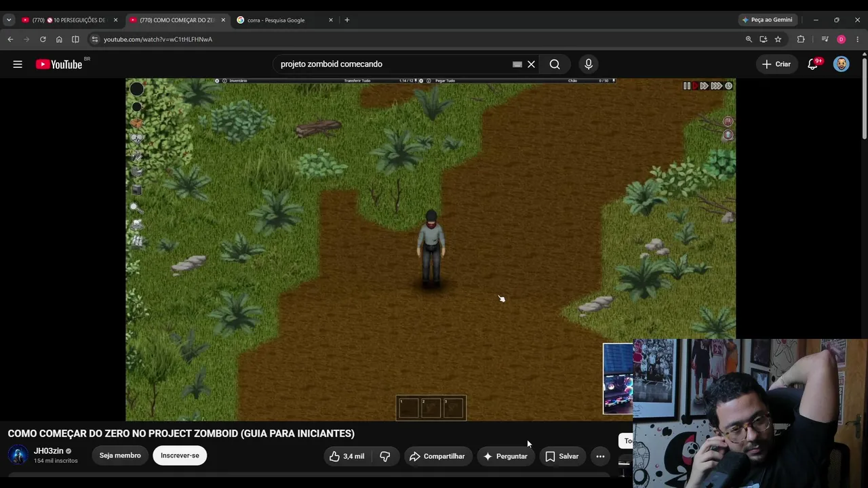Screen dimensions: 868x488
Task: Click the game's clock icon
Action: (728, 86)
